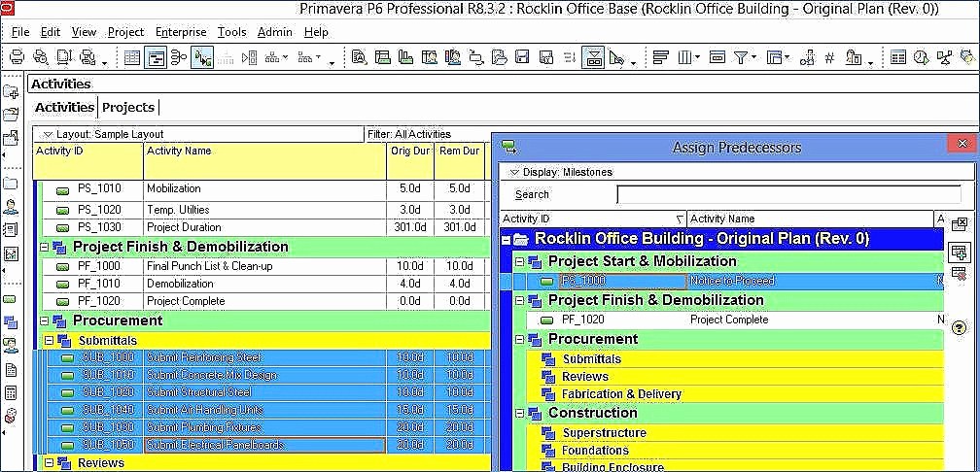Open the Display: Milestones options dropdown
Screen dimensions: 980x472
[514, 172]
